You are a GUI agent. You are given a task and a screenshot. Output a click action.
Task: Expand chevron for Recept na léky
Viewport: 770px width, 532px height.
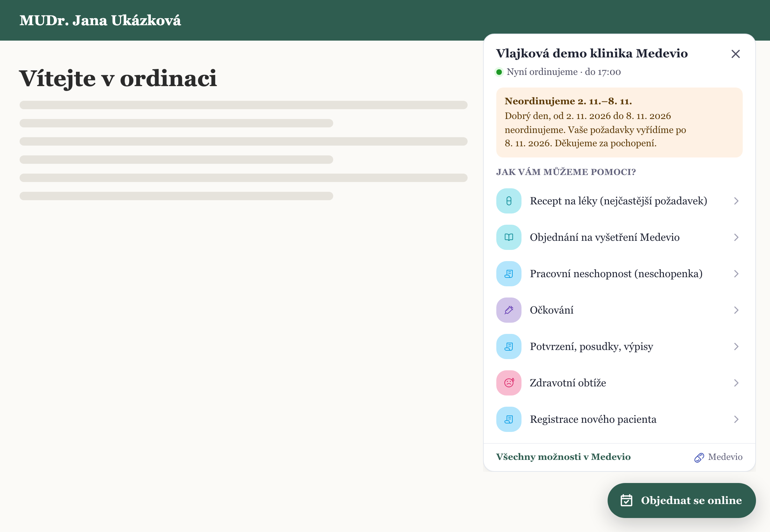[736, 201]
